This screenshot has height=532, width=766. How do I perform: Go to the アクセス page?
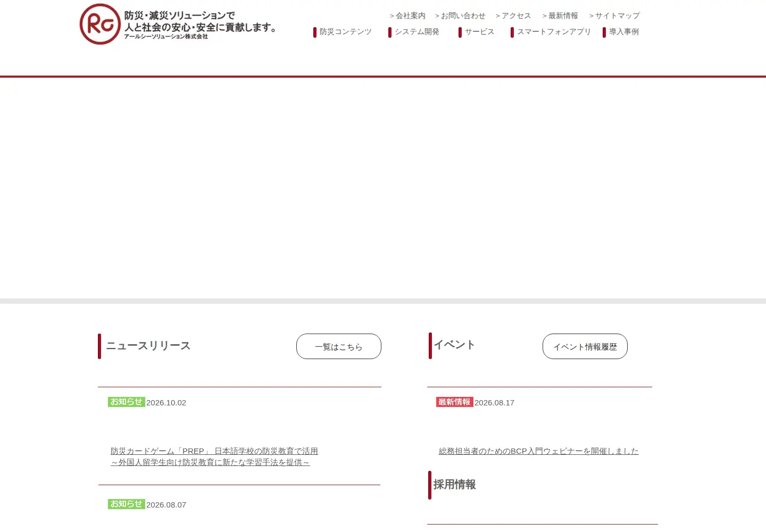[513, 16]
